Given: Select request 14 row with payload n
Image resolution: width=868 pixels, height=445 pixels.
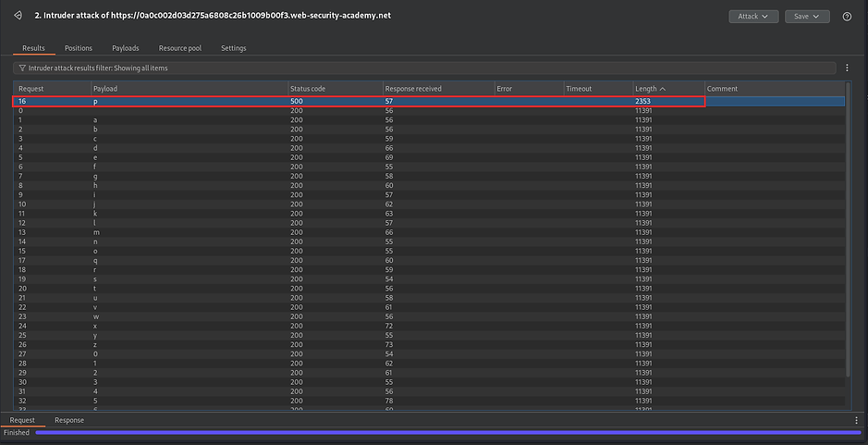Looking at the screenshot, I should pyautogui.click(x=430, y=241).
